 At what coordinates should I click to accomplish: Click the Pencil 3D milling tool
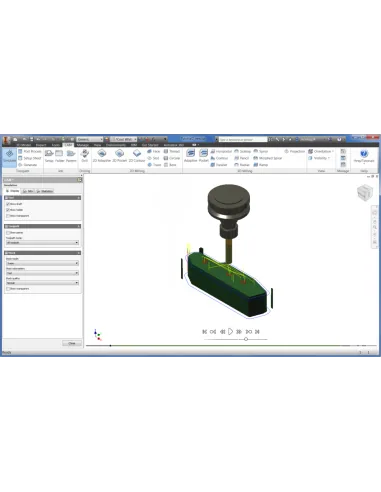point(242,158)
